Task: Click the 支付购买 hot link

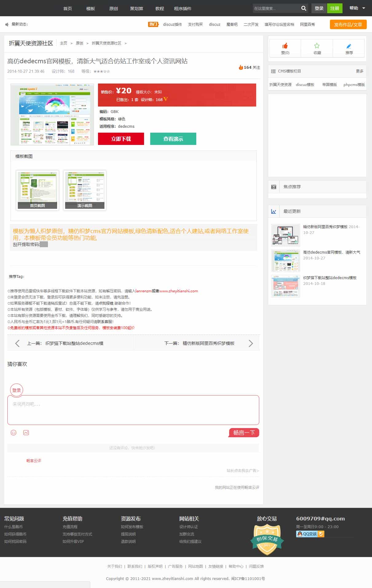Action: click(195, 24)
